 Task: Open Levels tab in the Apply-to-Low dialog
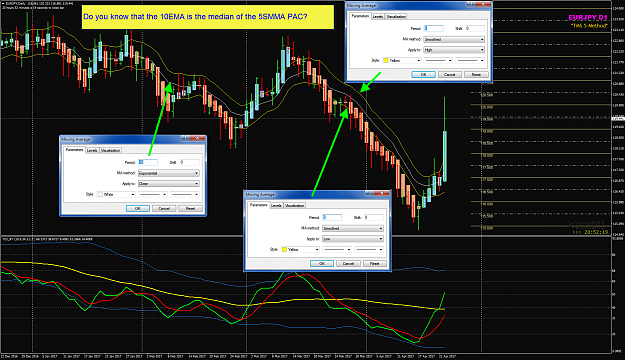(x=276, y=205)
